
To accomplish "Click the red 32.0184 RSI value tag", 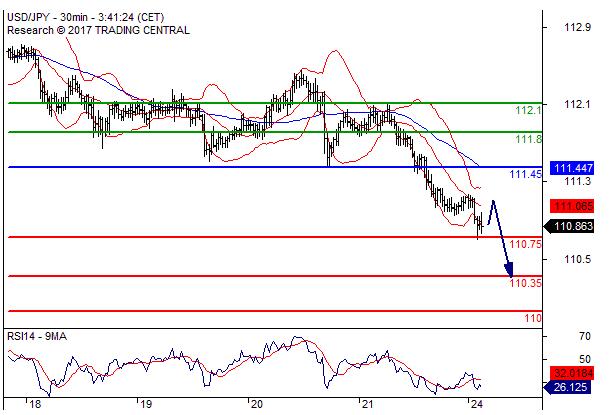I will (x=572, y=373).
